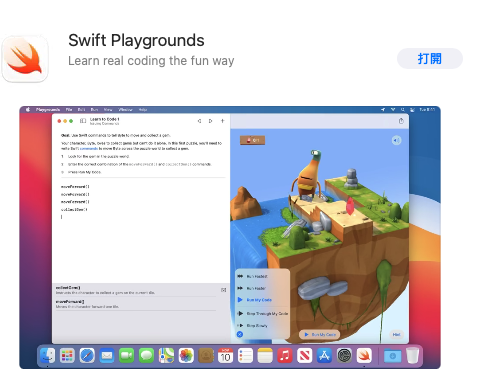The width and height of the screenshot is (477, 386).
Task: Click share icon in preview window toolbar
Action: click(x=401, y=121)
